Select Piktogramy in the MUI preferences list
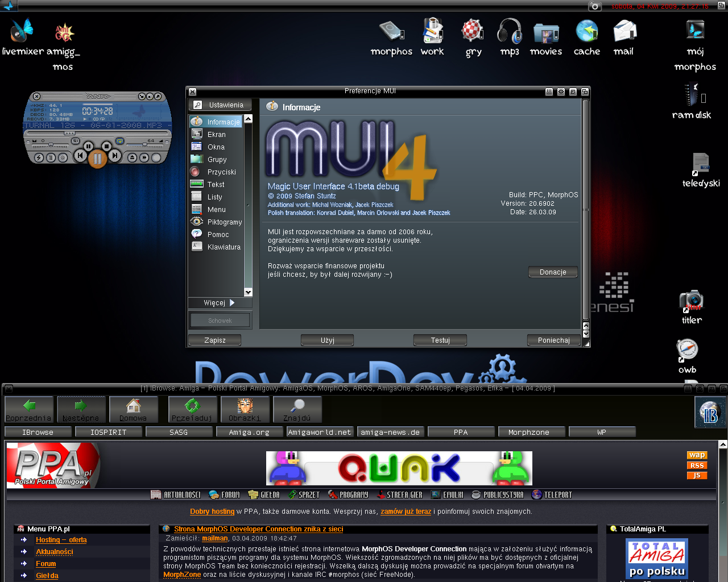This screenshot has width=728, height=582. tap(216, 222)
